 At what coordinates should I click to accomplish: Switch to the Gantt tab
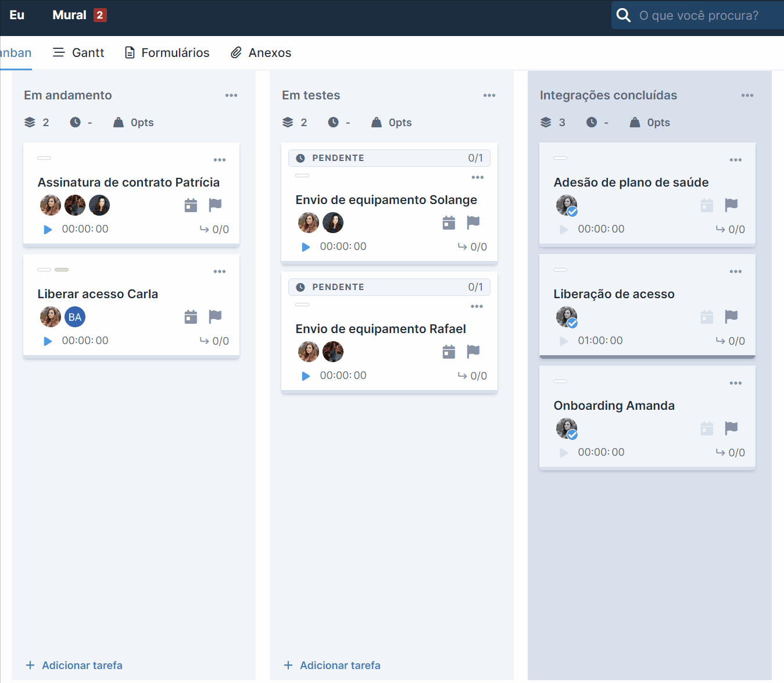tap(78, 53)
